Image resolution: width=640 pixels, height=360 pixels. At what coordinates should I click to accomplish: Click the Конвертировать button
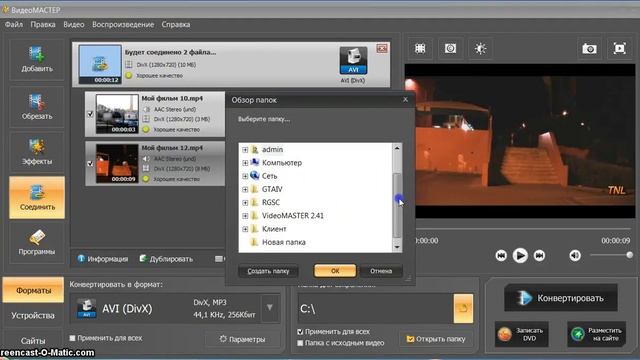point(561,298)
